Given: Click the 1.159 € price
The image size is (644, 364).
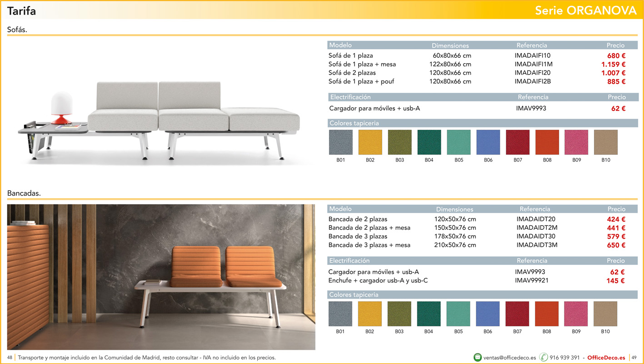Looking at the screenshot, I should (614, 64).
